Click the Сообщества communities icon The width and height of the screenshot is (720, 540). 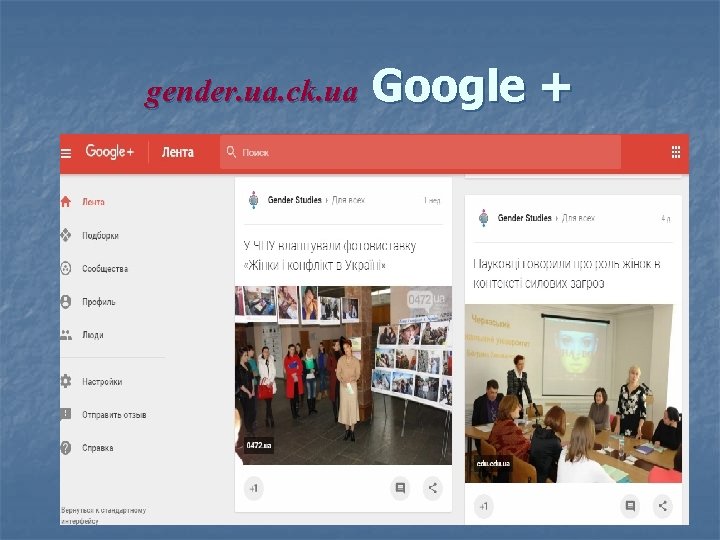click(66, 268)
